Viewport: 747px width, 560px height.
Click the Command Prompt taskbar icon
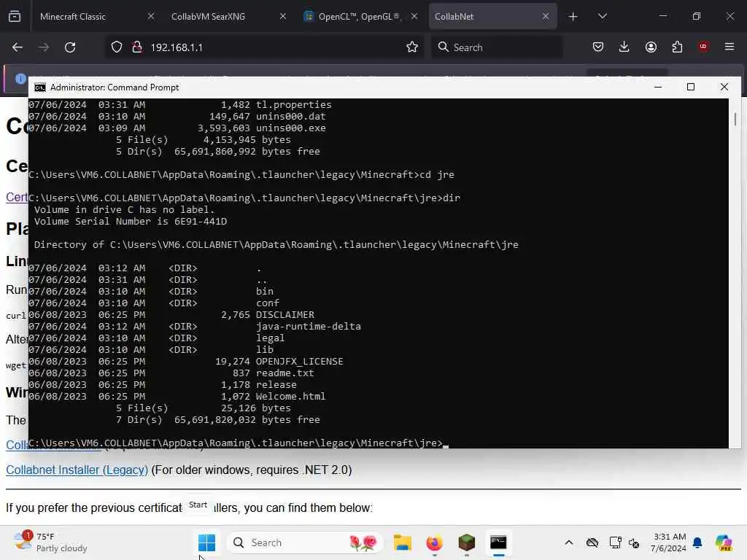pyautogui.click(x=498, y=542)
